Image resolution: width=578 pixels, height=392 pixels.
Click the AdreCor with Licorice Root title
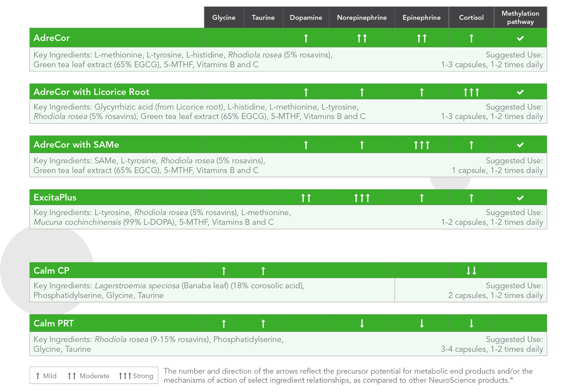pos(91,92)
